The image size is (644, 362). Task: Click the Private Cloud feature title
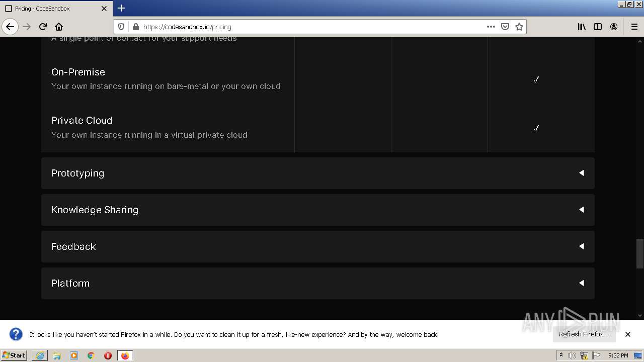coord(82,120)
